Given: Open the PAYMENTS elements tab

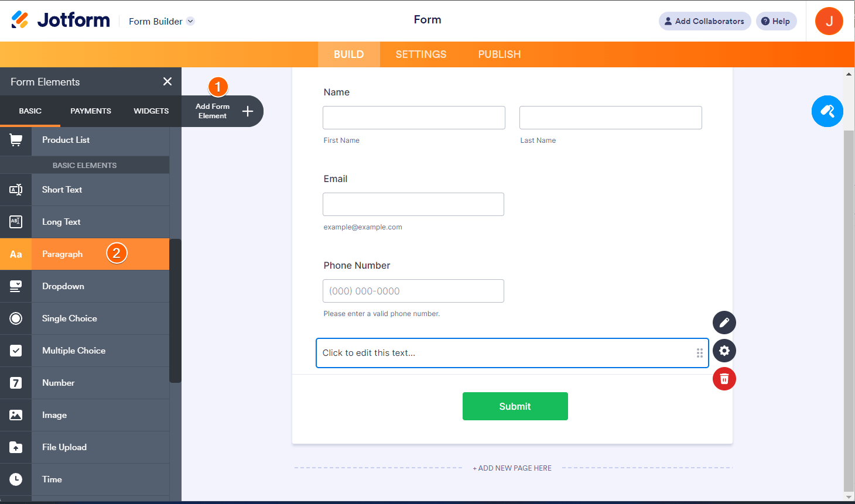Looking at the screenshot, I should point(91,111).
